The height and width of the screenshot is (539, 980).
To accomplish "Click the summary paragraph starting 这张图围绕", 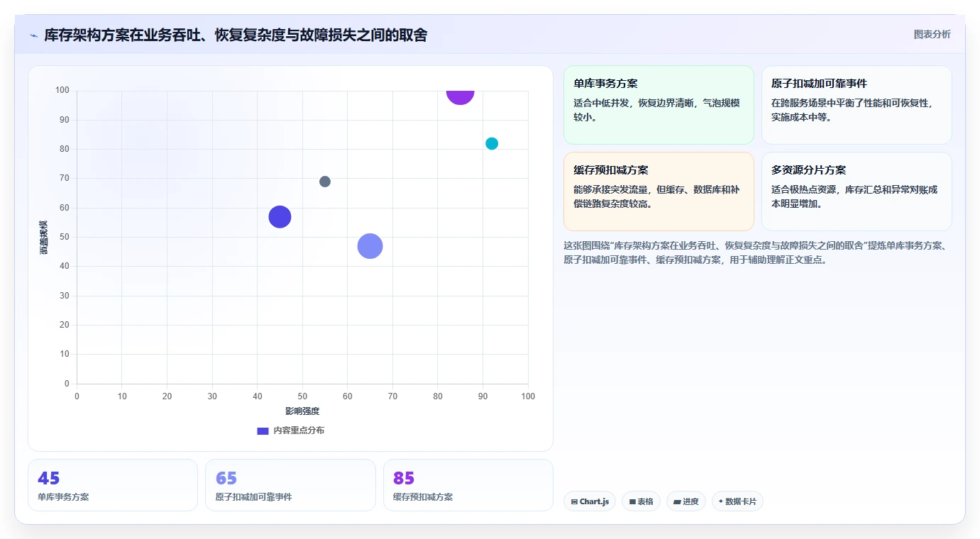I will 755,252.
